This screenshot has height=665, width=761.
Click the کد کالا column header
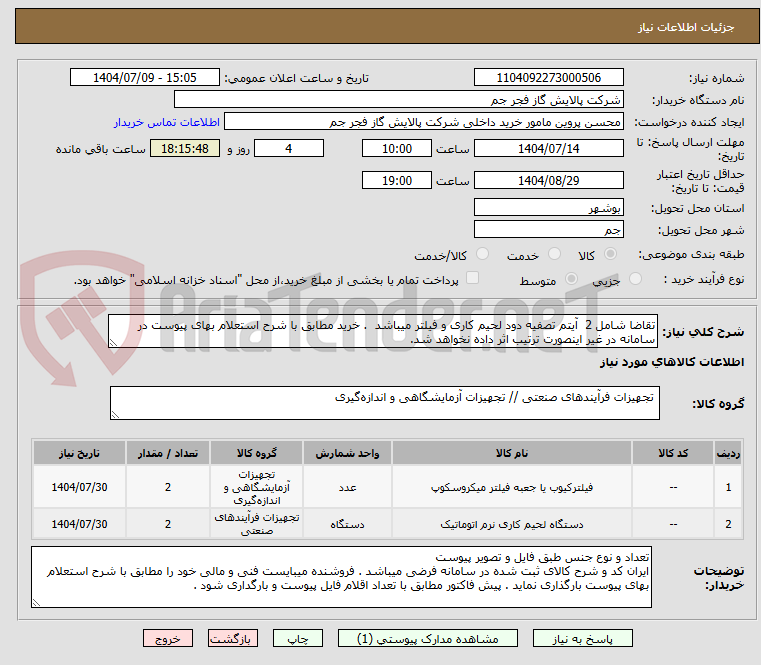(x=673, y=453)
